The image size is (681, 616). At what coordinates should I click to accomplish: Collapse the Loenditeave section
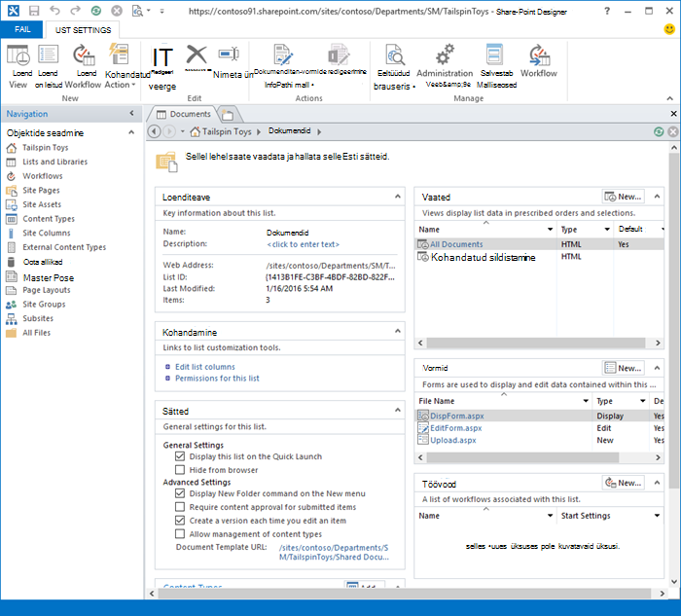(397, 197)
